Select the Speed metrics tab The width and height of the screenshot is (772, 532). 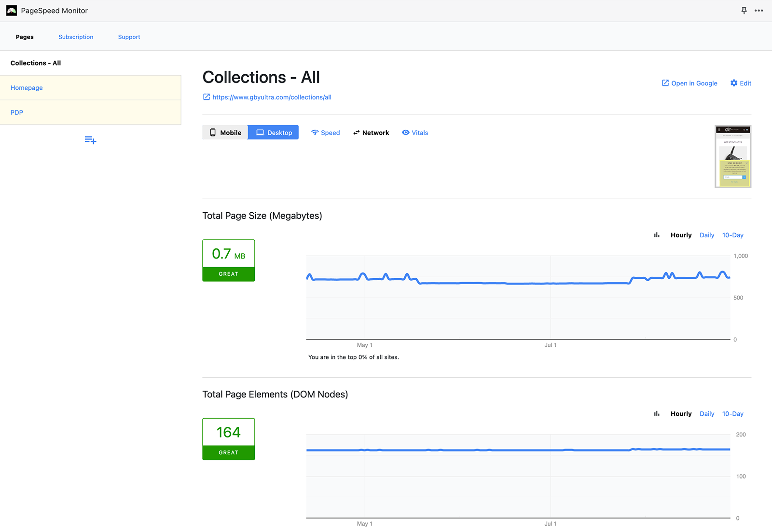[326, 133]
